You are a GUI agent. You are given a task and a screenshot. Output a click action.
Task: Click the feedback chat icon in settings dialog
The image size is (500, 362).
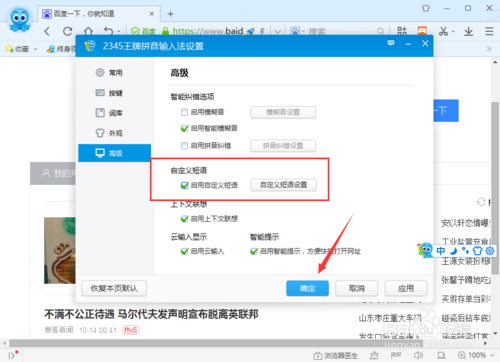[391, 44]
